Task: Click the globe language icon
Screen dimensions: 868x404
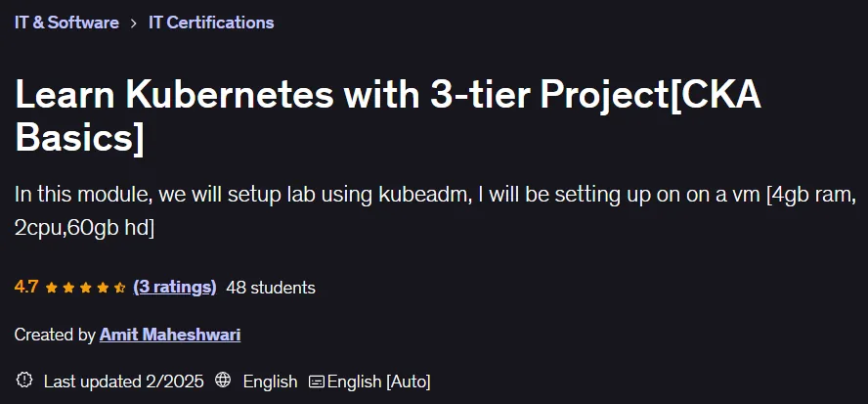Action: point(223,381)
